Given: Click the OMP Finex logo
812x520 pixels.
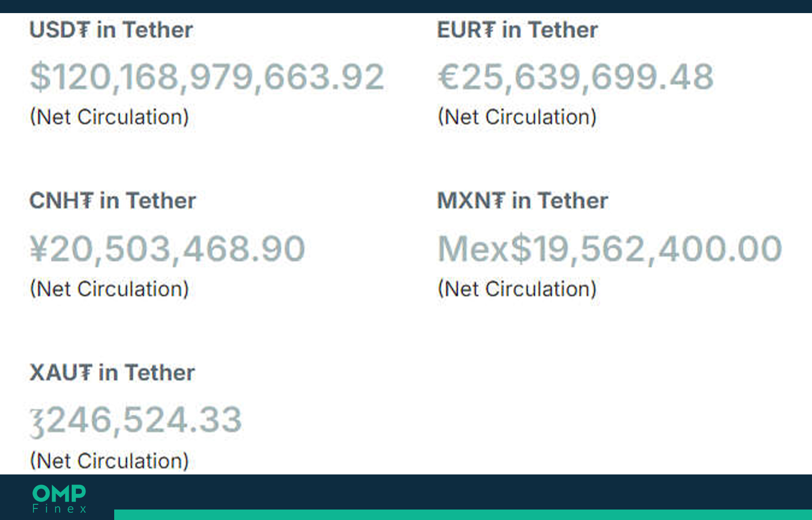Looking at the screenshot, I should 59,499.
